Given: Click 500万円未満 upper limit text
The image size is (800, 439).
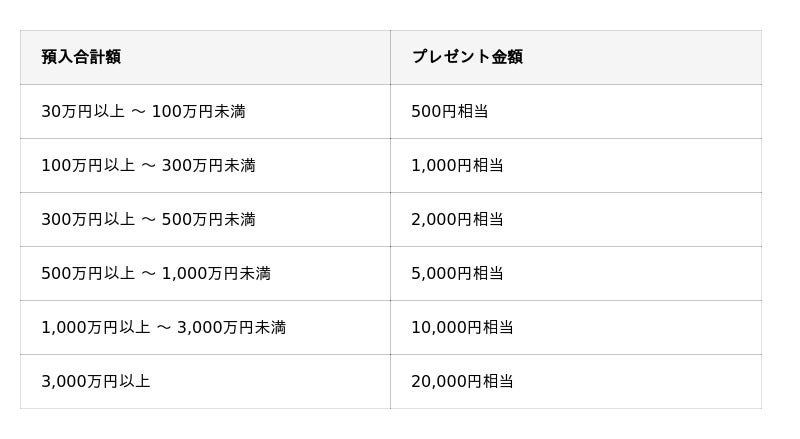Looking at the screenshot, I should 208,220.
